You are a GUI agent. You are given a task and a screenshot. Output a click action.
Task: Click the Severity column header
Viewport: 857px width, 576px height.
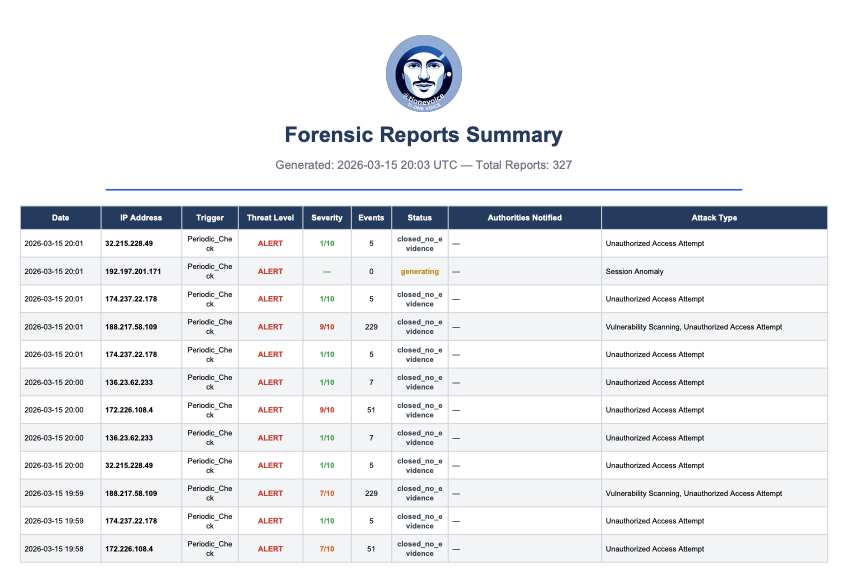(x=327, y=218)
